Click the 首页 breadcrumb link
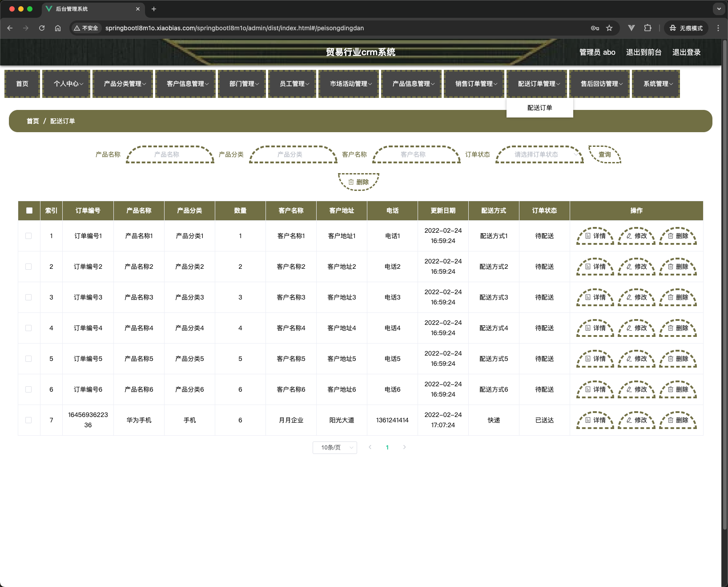 (33, 121)
